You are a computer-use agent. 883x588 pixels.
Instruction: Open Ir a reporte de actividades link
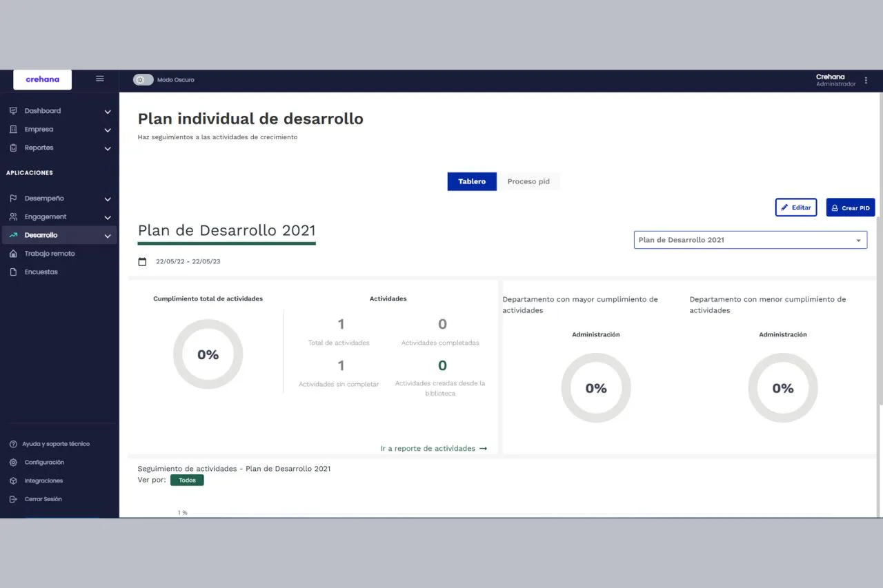(x=433, y=448)
